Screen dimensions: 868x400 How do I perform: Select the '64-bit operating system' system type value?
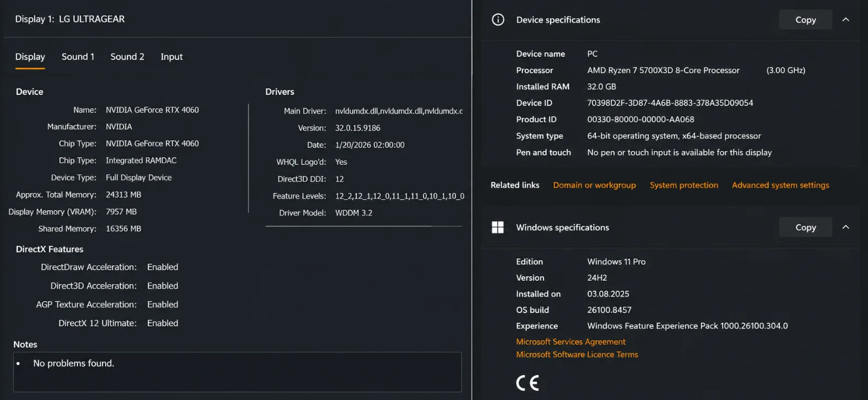(674, 136)
